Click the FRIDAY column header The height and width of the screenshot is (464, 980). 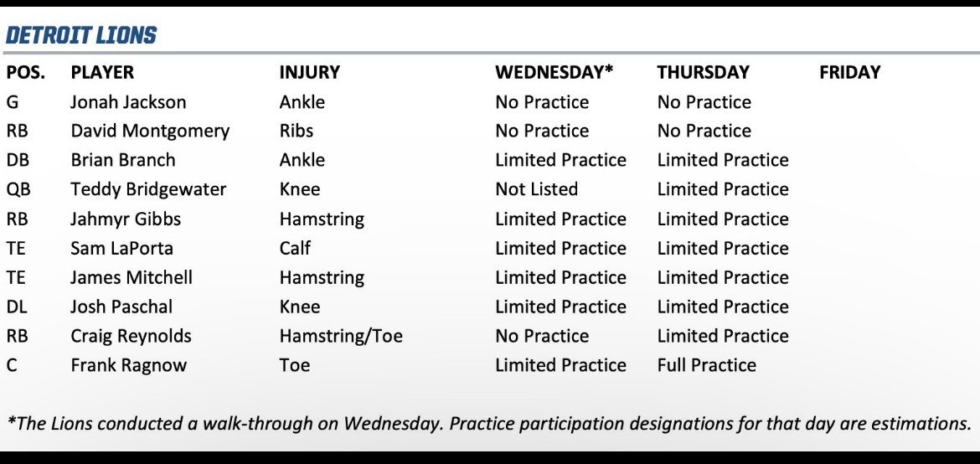pos(849,73)
